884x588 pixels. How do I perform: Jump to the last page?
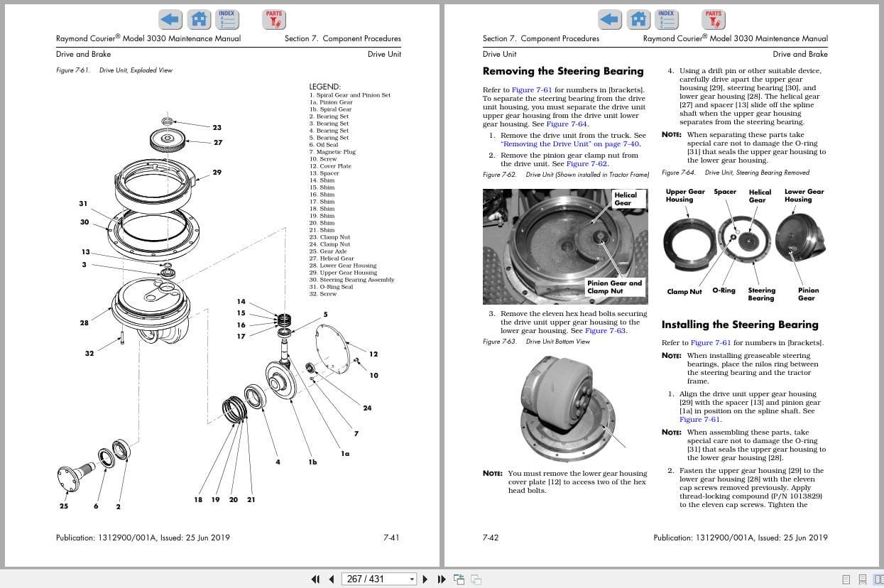(441, 579)
